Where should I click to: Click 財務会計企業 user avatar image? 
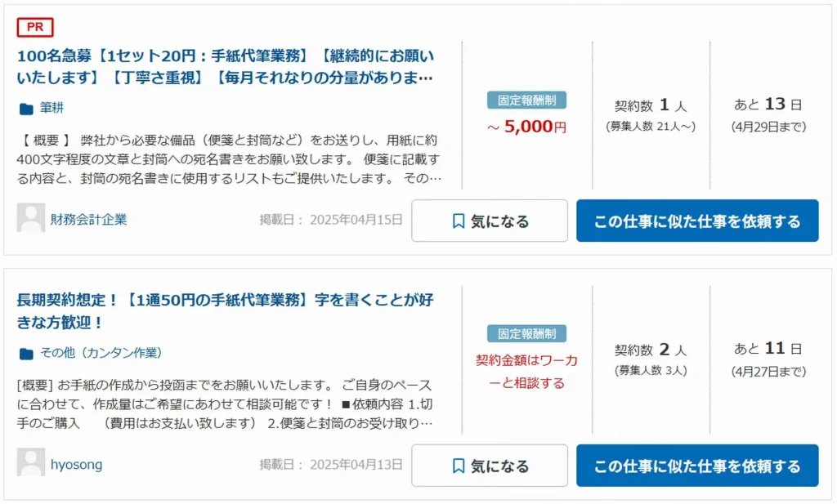[30, 218]
